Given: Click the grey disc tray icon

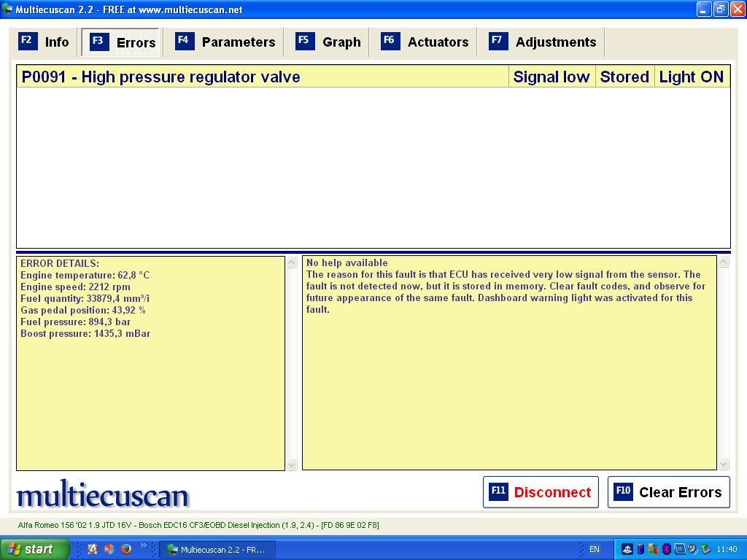Looking at the screenshot, I should tap(692, 549).
